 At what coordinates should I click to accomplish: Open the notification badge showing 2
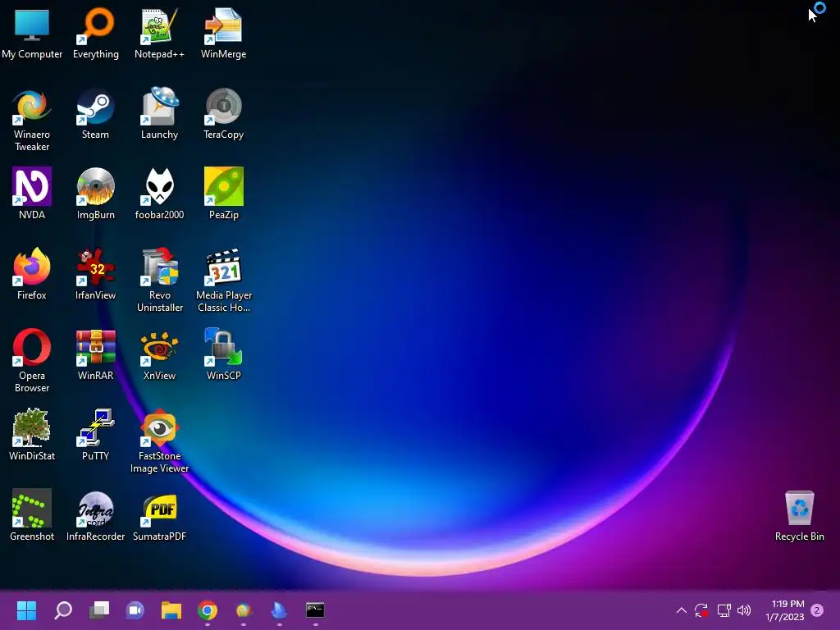click(x=817, y=610)
